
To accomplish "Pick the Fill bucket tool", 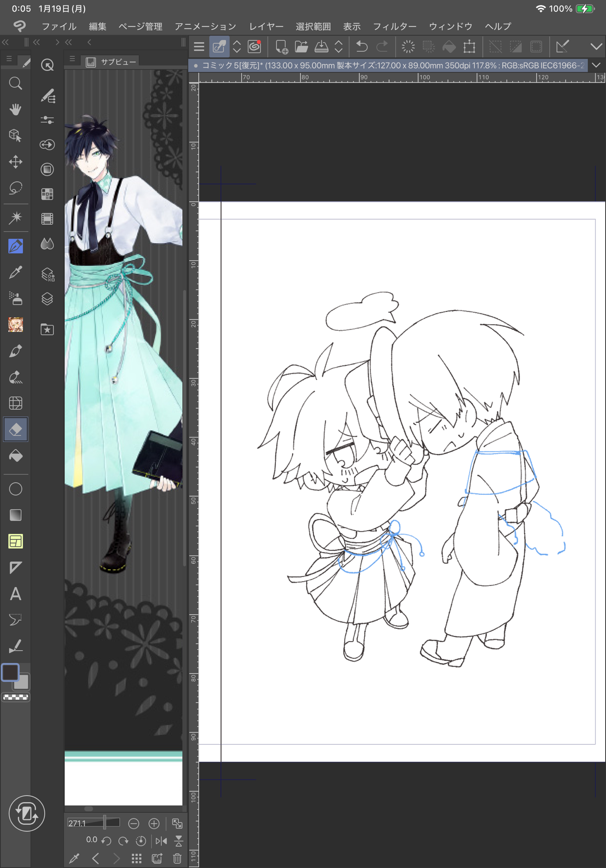I will 16,456.
